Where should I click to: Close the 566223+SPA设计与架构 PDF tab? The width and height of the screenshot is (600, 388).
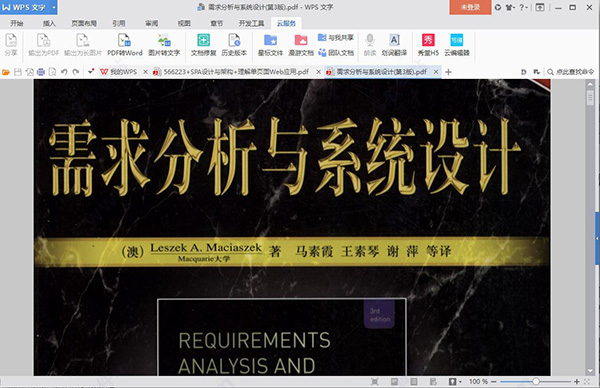(x=318, y=72)
